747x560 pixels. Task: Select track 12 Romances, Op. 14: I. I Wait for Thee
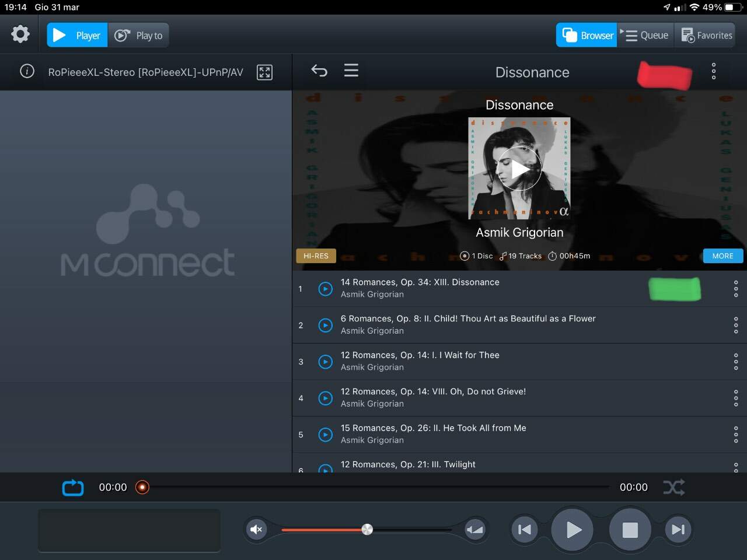(420, 355)
